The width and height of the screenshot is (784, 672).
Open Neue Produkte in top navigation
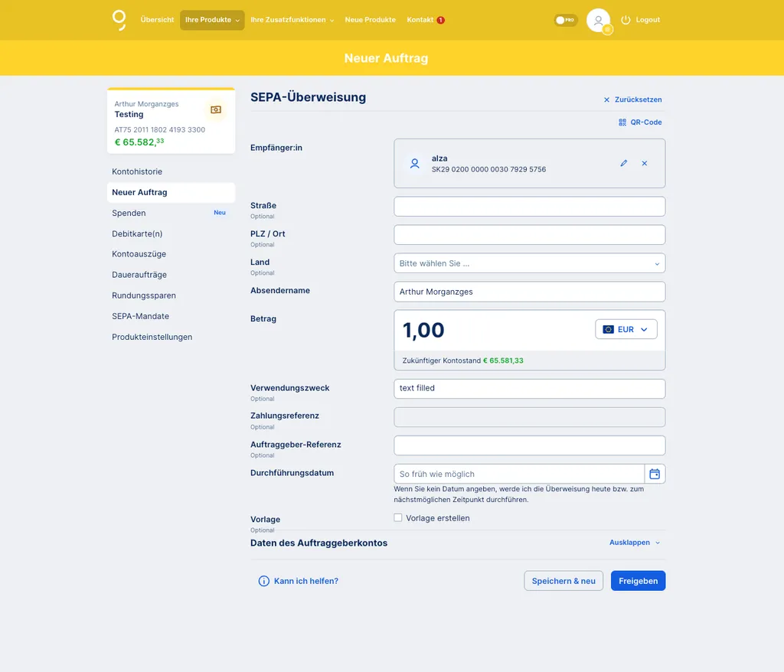pos(370,20)
